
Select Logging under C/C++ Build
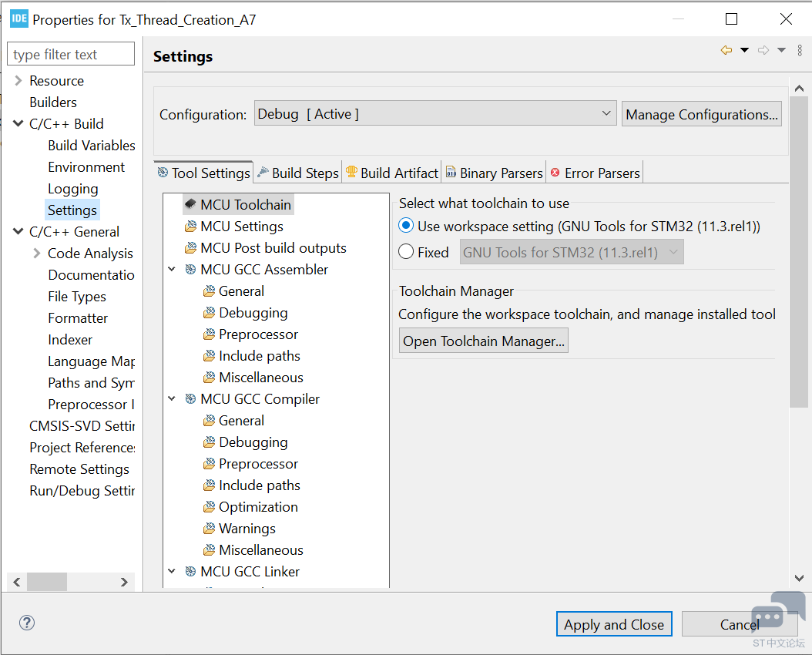[73, 189]
